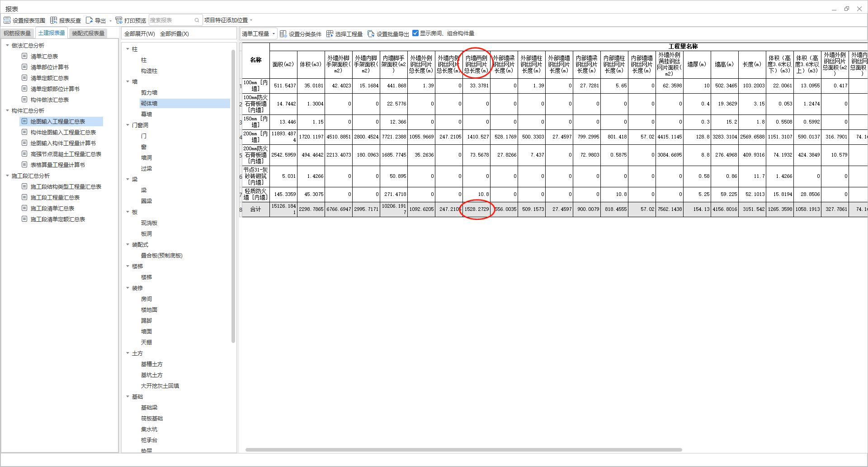Click the 设置批量导出 button label
Screen dimensions: 868x467
[393, 34]
